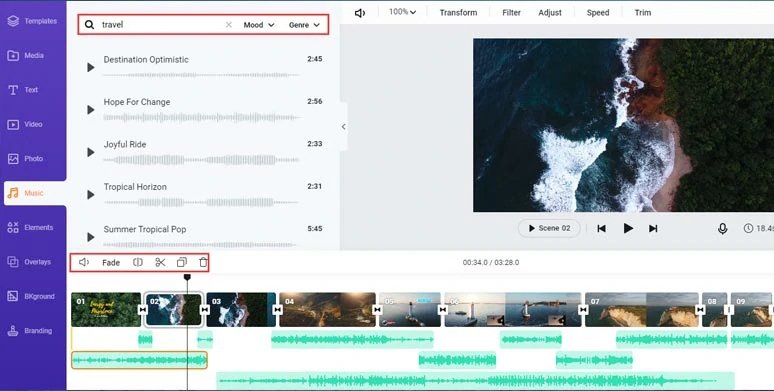774x391 pixels.
Task: Click the timeline playhead marker
Action: coord(187,277)
